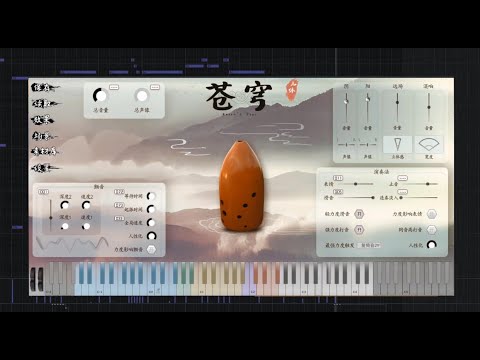The width and height of the screenshot is (480, 360).
Task: Click the orange xun instrument image
Action: pyautogui.click(x=242, y=186)
